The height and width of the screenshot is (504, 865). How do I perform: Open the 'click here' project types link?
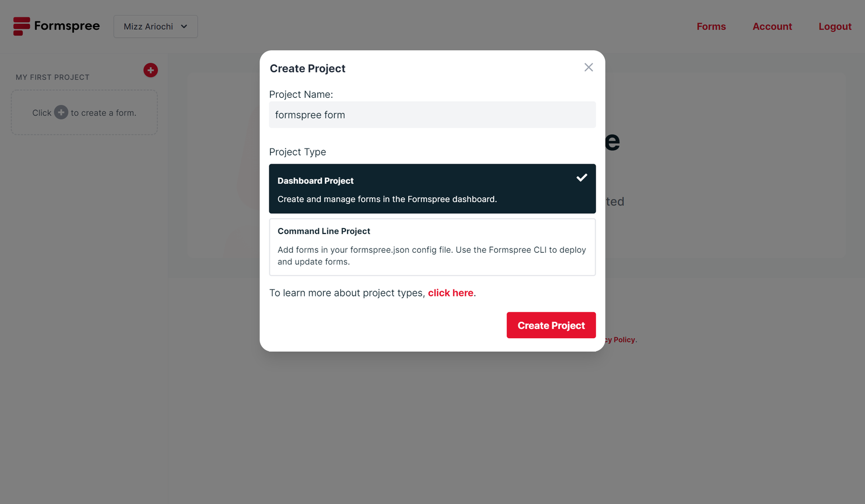click(450, 293)
